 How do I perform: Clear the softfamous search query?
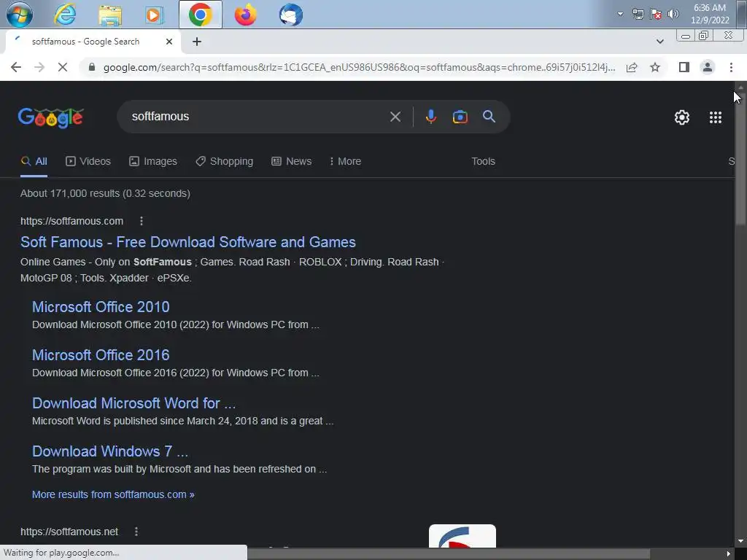pos(395,117)
